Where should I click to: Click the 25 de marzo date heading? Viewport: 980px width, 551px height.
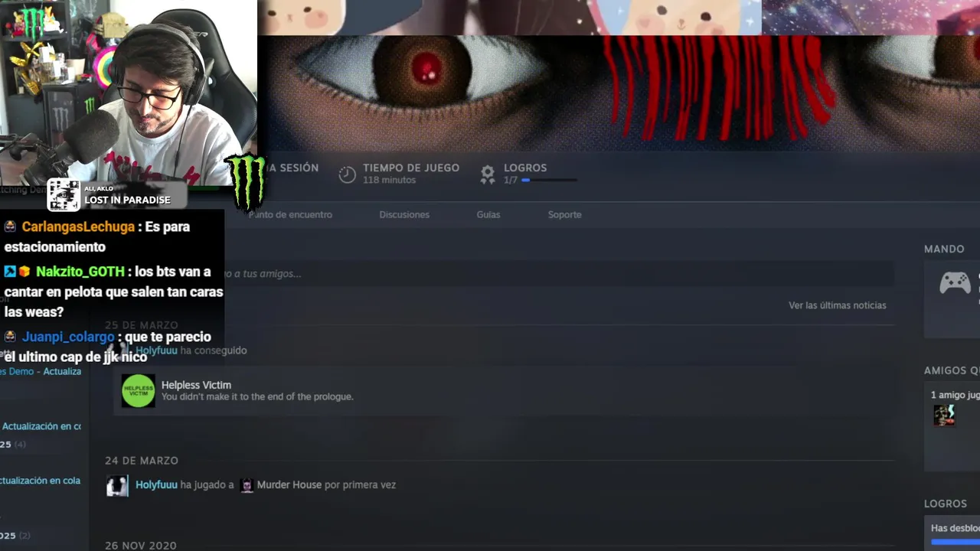tap(141, 325)
